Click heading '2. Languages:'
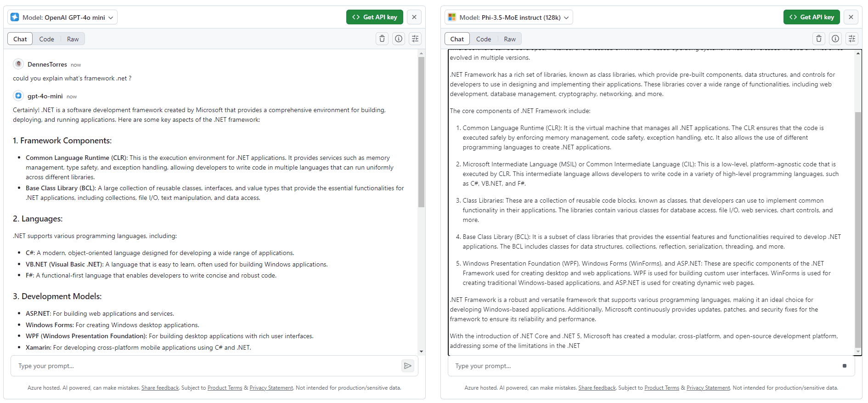The height and width of the screenshot is (403, 868). (38, 219)
